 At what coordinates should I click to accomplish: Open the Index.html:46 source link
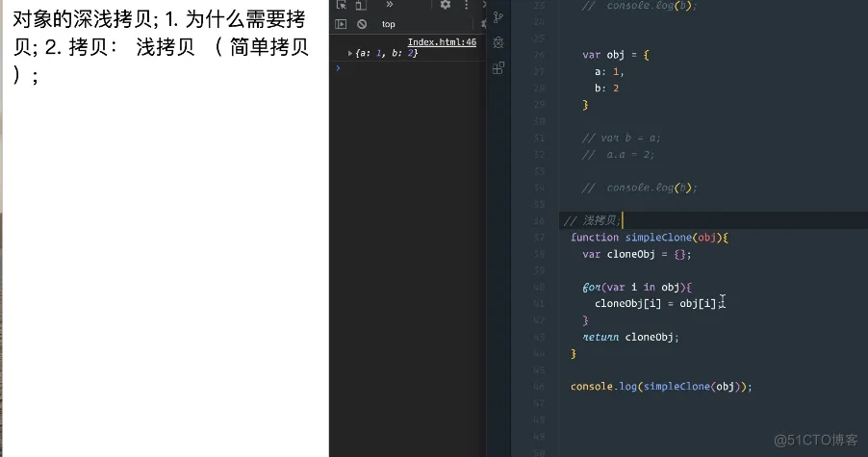click(x=442, y=42)
